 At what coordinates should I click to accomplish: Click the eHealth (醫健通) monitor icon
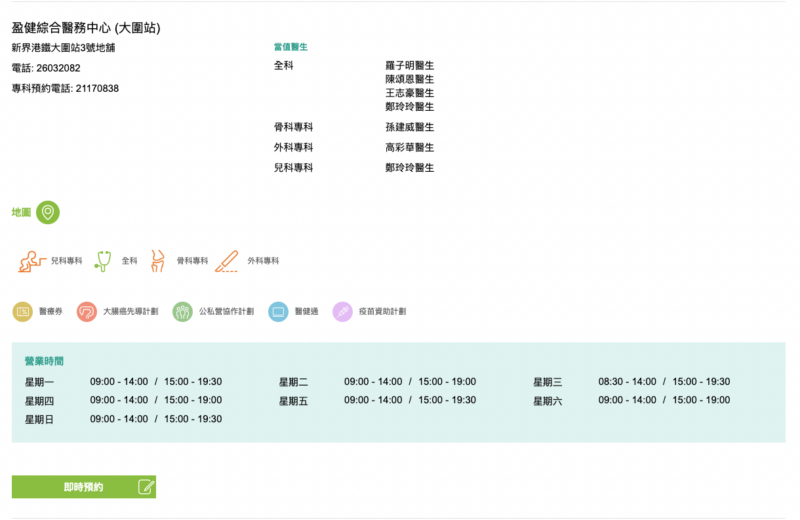pos(278,312)
